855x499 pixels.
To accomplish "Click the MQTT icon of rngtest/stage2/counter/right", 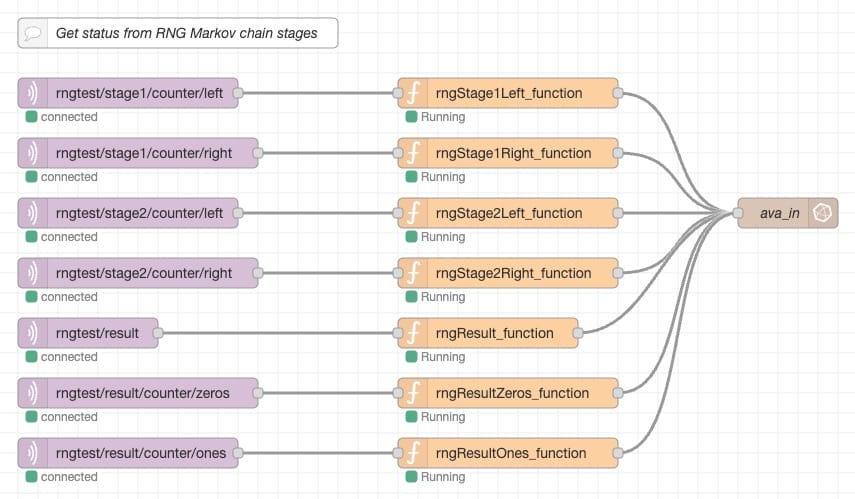I will (x=33, y=273).
